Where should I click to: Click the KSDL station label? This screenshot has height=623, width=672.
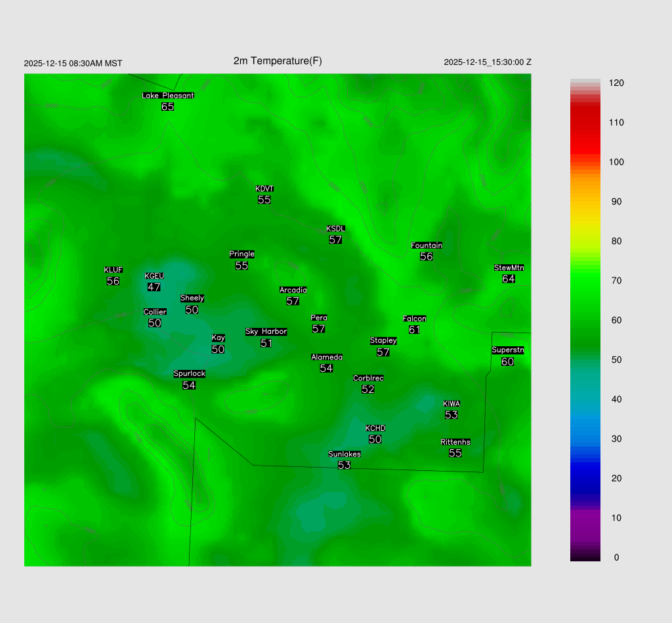[x=335, y=229]
